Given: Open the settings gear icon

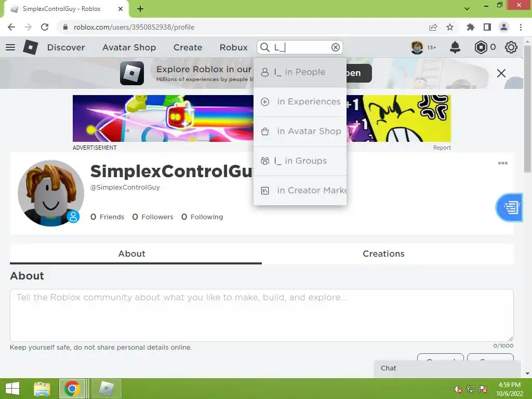Looking at the screenshot, I should [511, 47].
